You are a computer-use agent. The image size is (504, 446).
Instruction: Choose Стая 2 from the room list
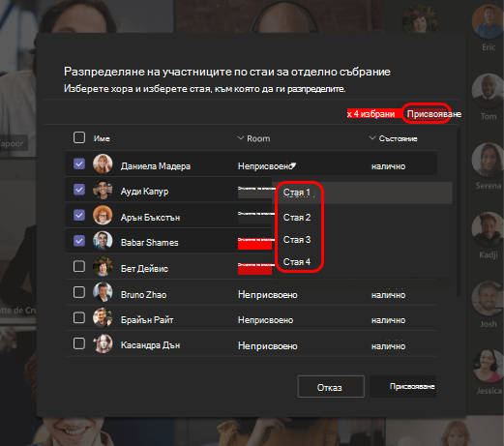click(297, 218)
